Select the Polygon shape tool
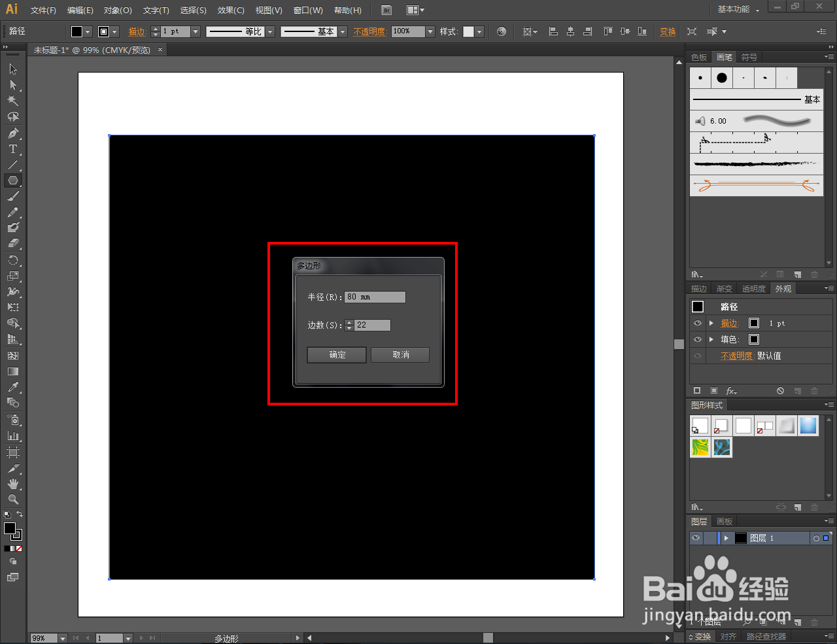This screenshot has width=837, height=644. (13, 180)
